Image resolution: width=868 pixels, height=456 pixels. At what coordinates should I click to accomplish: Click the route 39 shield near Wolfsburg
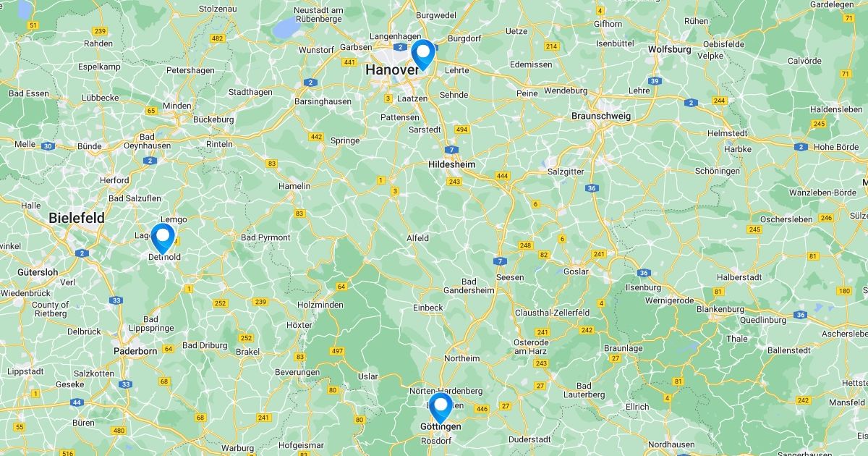pos(654,81)
